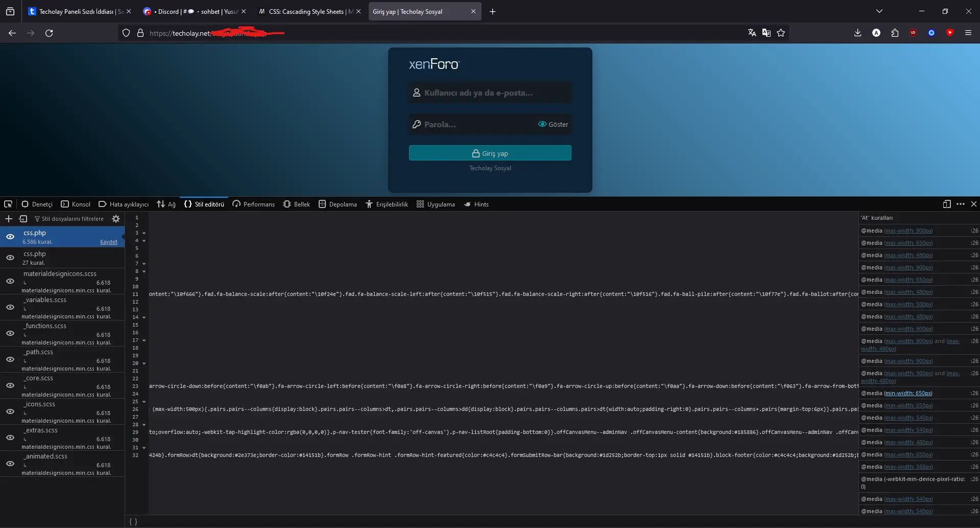Open responsive design mode icon in DevTools
This screenshot has height=528, width=980.
[x=947, y=204]
